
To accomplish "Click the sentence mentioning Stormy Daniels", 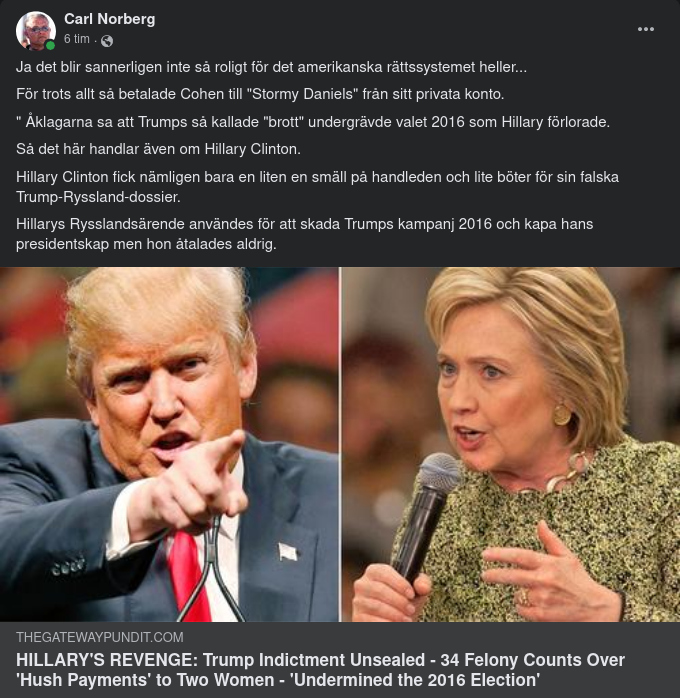I will 260,94.
